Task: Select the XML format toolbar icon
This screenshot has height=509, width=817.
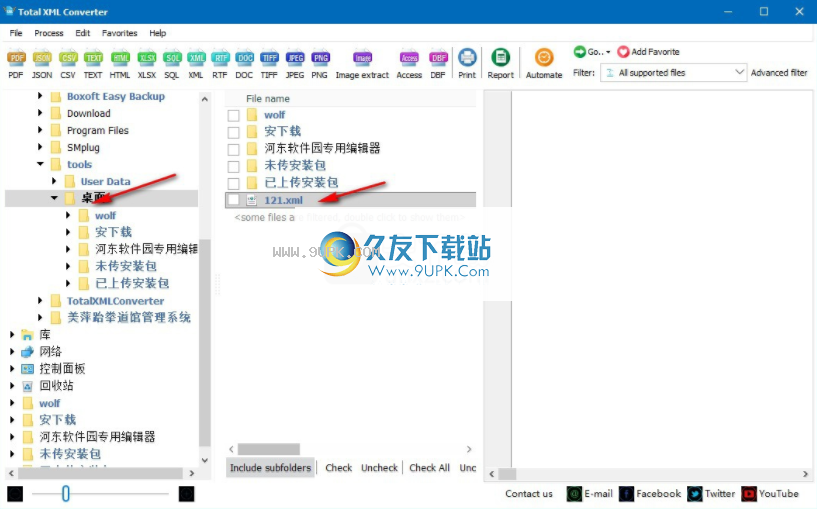Action: point(196,64)
